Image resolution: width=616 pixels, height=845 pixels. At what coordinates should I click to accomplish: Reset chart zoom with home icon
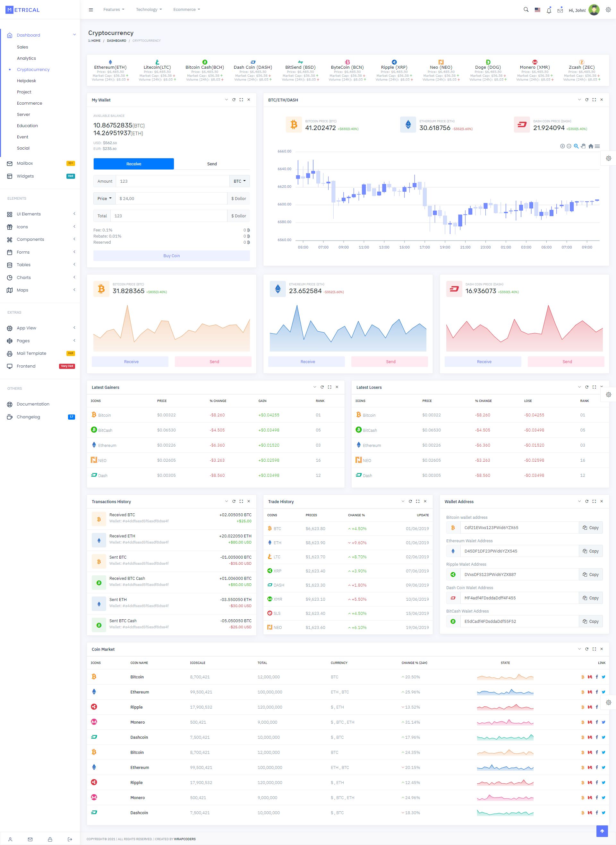coord(590,146)
